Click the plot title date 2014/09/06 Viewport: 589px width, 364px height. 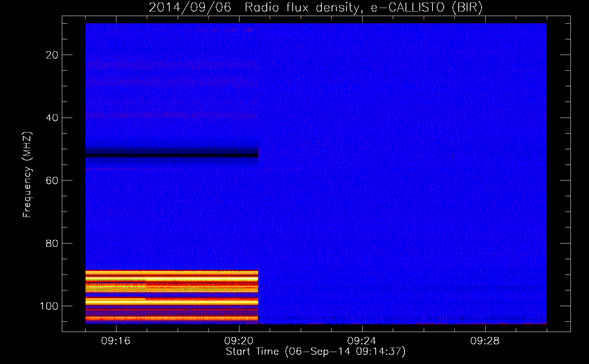coord(190,7)
